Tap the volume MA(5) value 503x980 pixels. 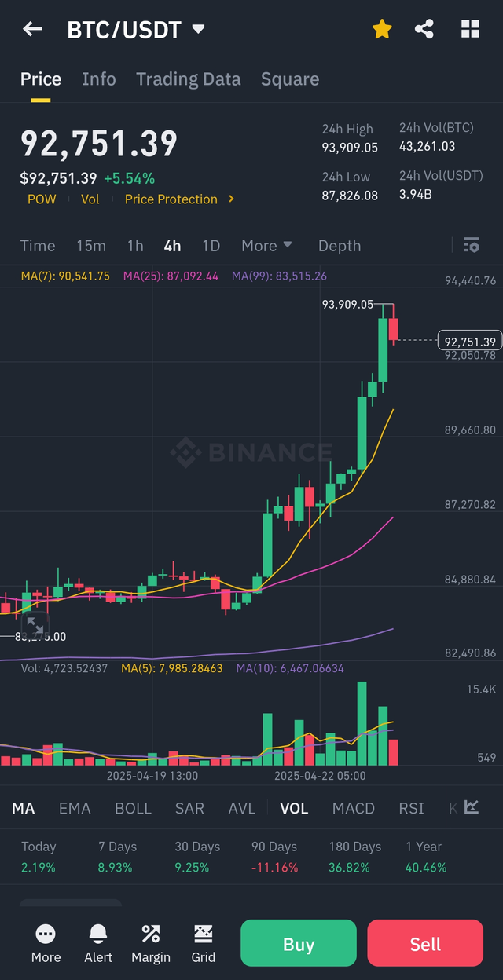click(x=172, y=668)
